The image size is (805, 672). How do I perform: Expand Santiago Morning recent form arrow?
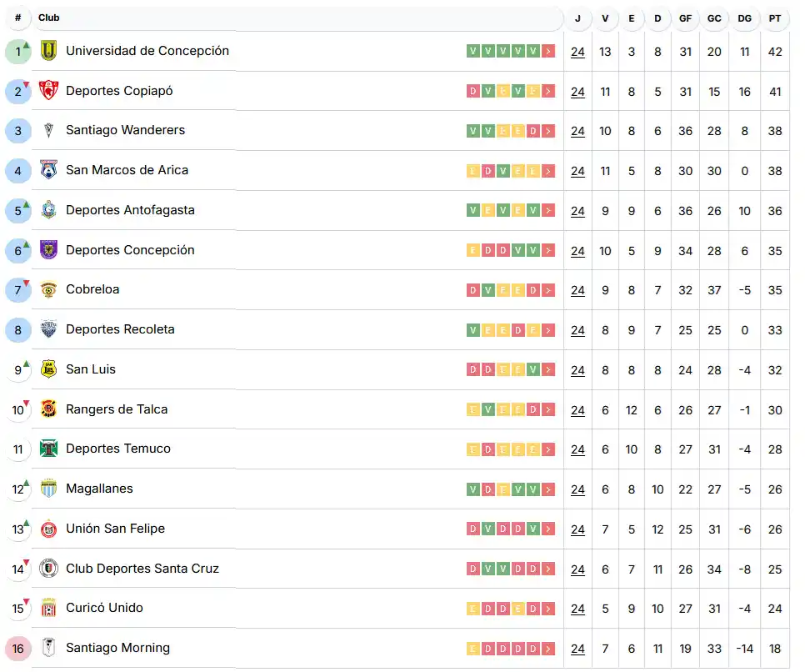[548, 649]
